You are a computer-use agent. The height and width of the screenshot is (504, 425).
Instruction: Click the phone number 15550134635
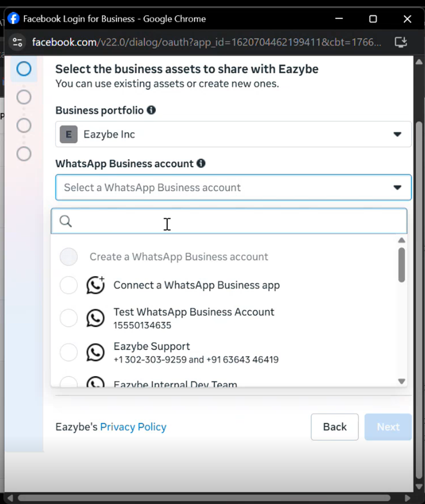[142, 325]
